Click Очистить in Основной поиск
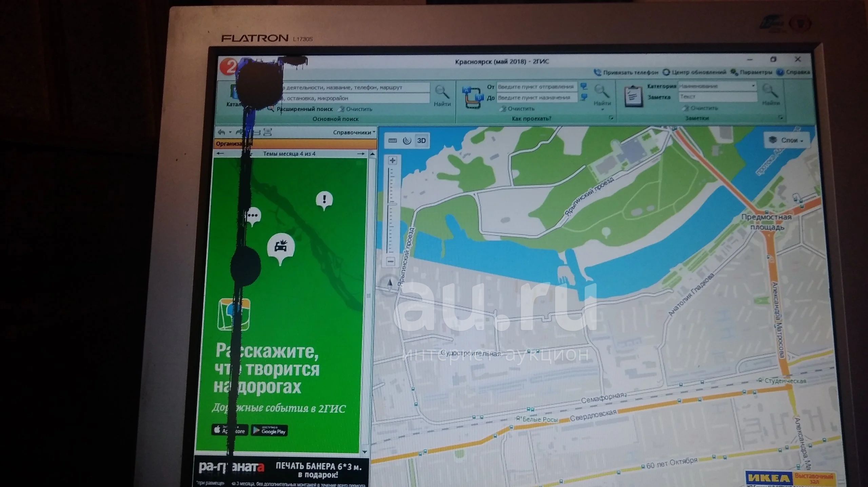Viewport: 868px width, 487px height. click(355, 109)
